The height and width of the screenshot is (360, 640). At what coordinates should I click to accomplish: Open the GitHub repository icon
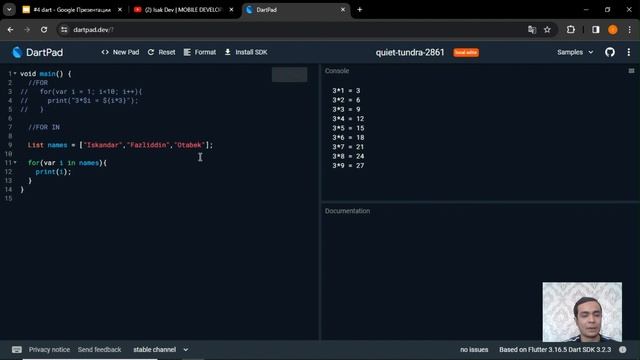coord(610,52)
